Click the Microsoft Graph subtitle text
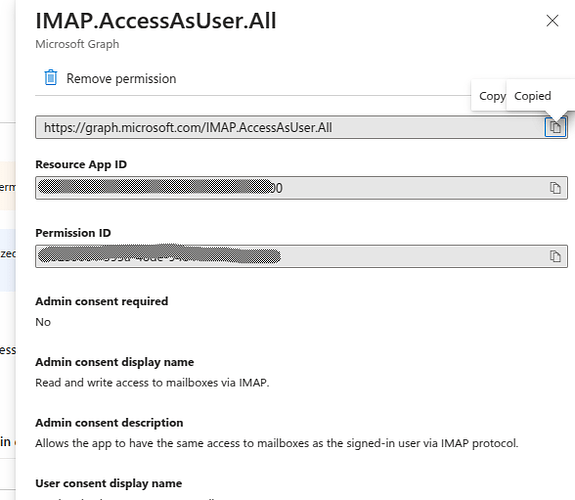575x500 pixels. (77, 44)
